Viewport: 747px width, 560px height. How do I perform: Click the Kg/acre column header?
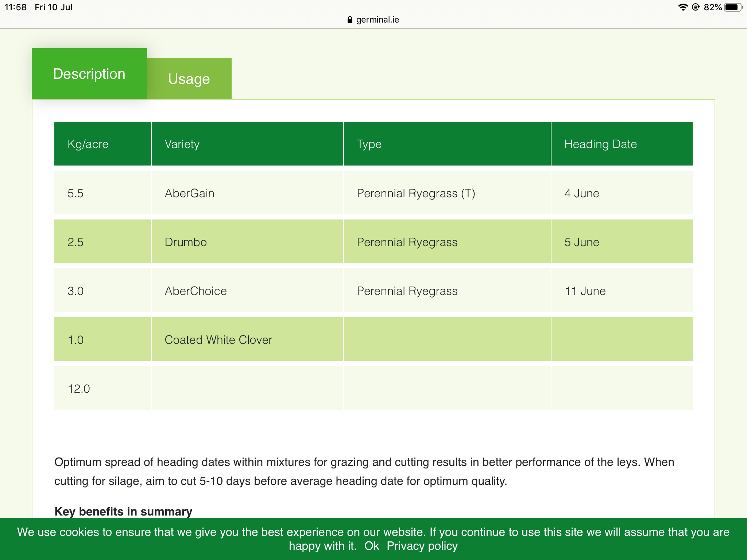pyautogui.click(x=88, y=144)
